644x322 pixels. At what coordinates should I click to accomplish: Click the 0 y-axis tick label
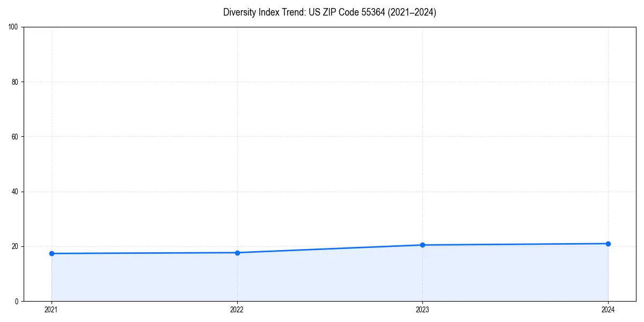(16, 299)
